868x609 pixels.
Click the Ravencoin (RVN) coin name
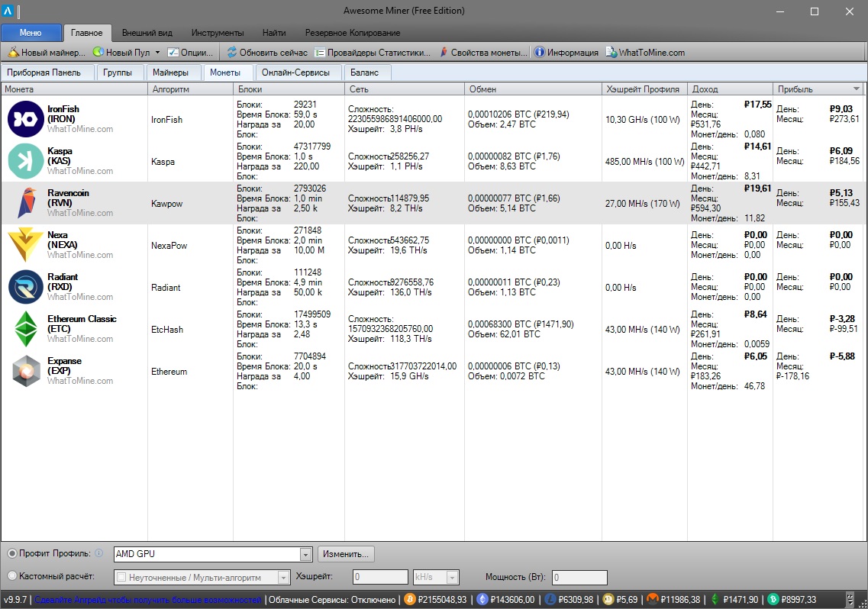pos(68,198)
